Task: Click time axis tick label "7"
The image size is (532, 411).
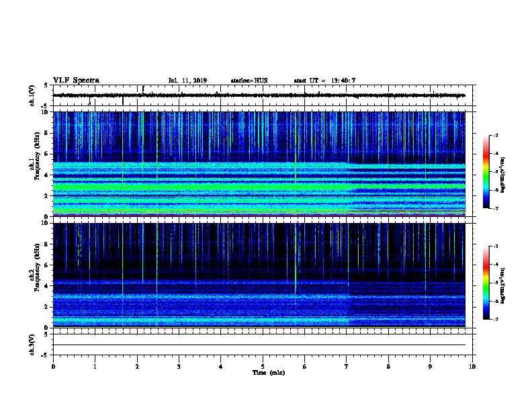Action: 347,367
